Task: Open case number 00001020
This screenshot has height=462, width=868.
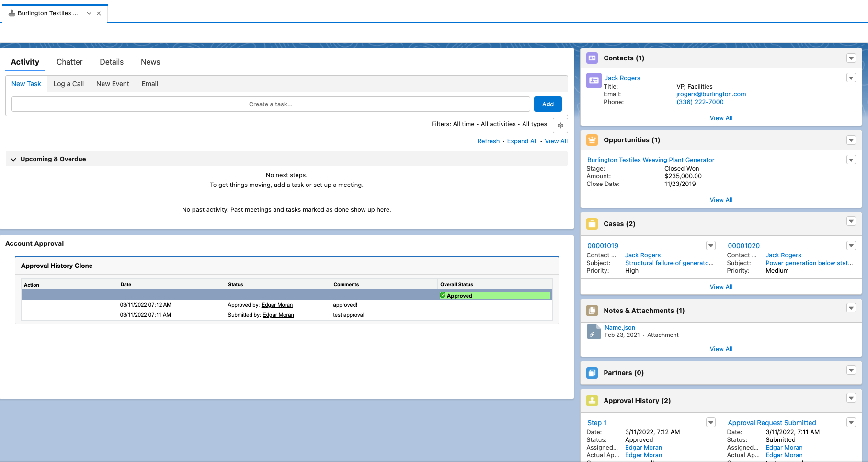Action: [x=743, y=246]
